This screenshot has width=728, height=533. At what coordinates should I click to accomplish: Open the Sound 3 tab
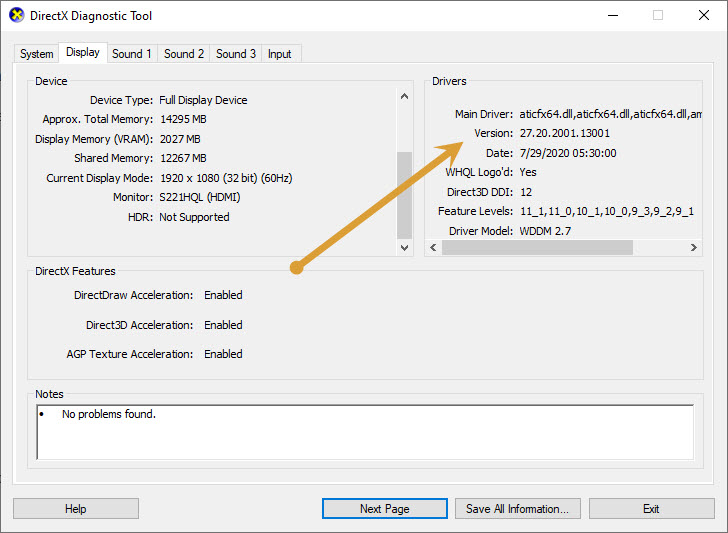click(236, 54)
